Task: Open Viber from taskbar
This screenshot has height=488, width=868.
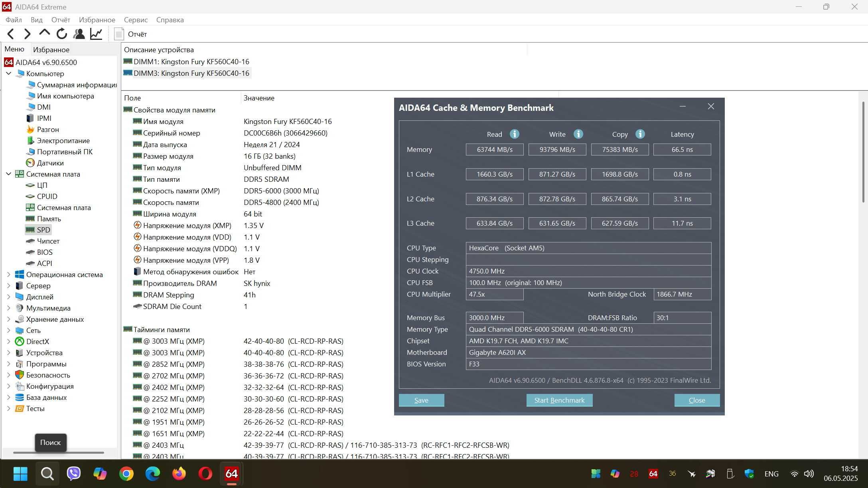Action: [73, 474]
